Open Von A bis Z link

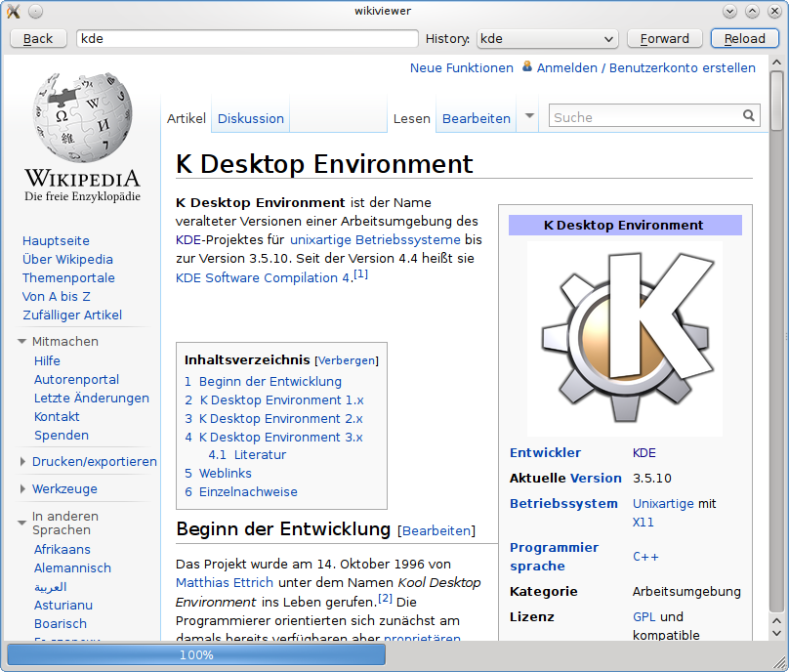[57, 297]
